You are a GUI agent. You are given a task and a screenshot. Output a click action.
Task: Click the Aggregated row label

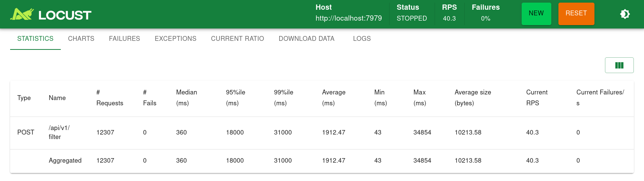(x=65, y=160)
